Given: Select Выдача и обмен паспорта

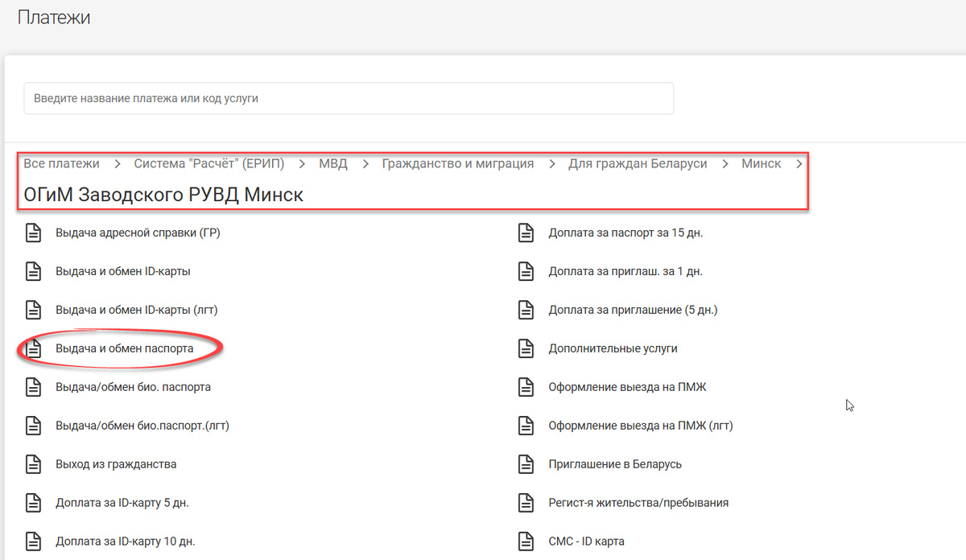Looking at the screenshot, I should tap(125, 348).
